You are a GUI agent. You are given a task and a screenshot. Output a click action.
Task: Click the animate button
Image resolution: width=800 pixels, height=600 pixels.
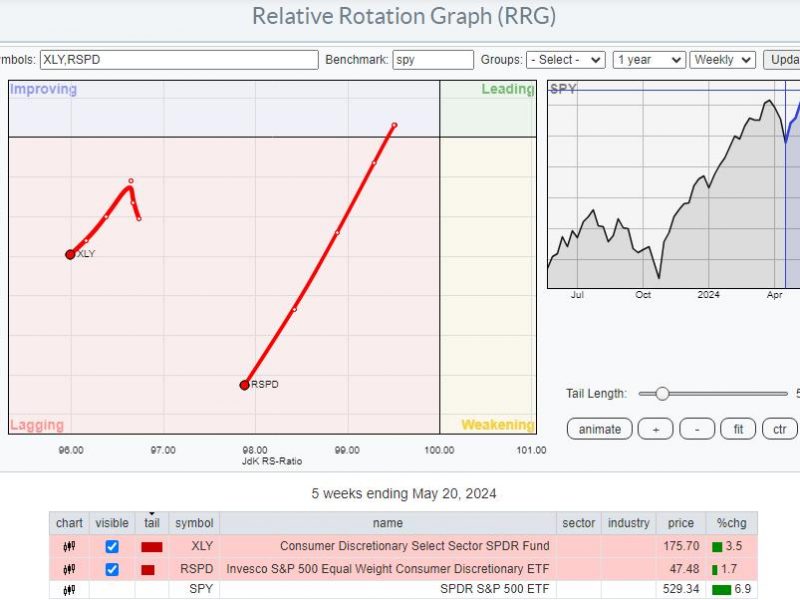coord(599,429)
